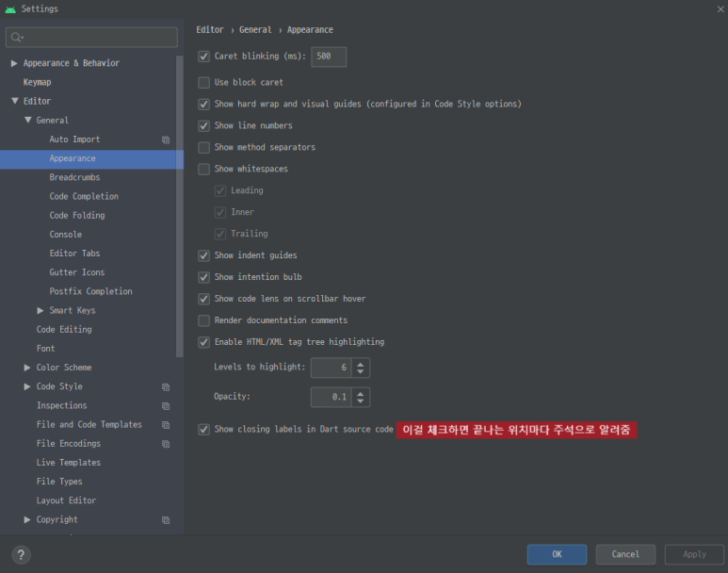Collapse the Editor tree node
The image size is (728, 573).
point(15,101)
